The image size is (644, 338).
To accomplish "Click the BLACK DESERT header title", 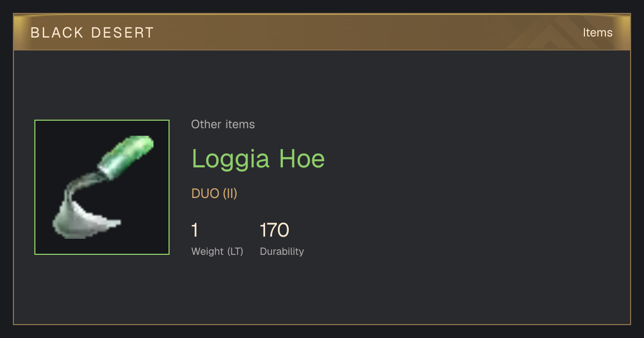I will pyautogui.click(x=92, y=33).
